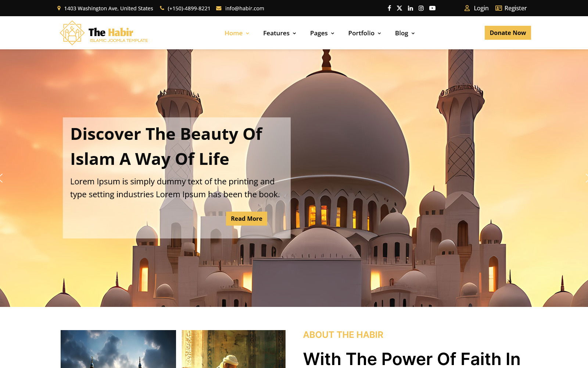588x368 pixels.
Task: Click the phone icon in top bar
Action: click(x=161, y=8)
